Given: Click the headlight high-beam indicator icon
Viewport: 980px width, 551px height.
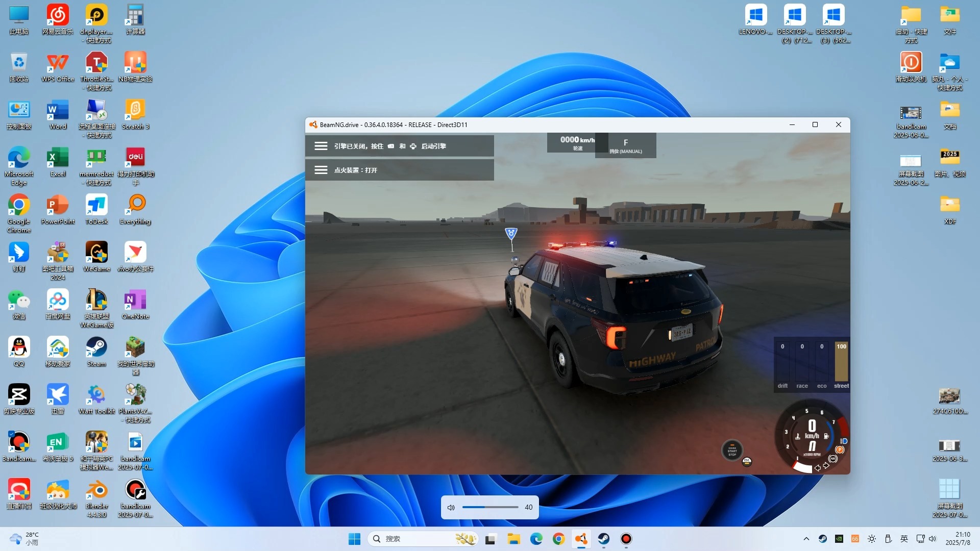Looking at the screenshot, I should 844,441.
